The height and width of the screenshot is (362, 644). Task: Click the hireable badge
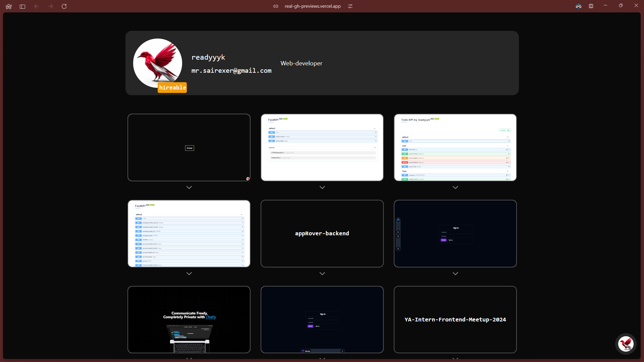(x=172, y=87)
